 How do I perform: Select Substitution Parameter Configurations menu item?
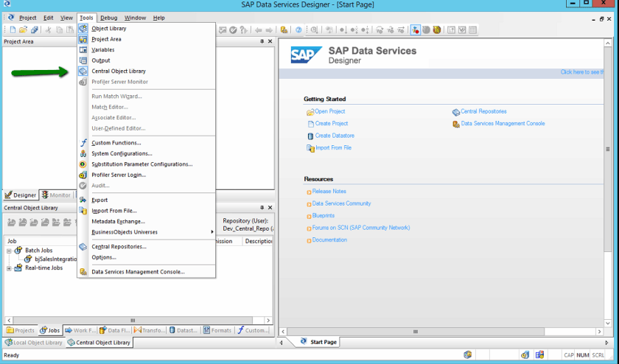[141, 164]
